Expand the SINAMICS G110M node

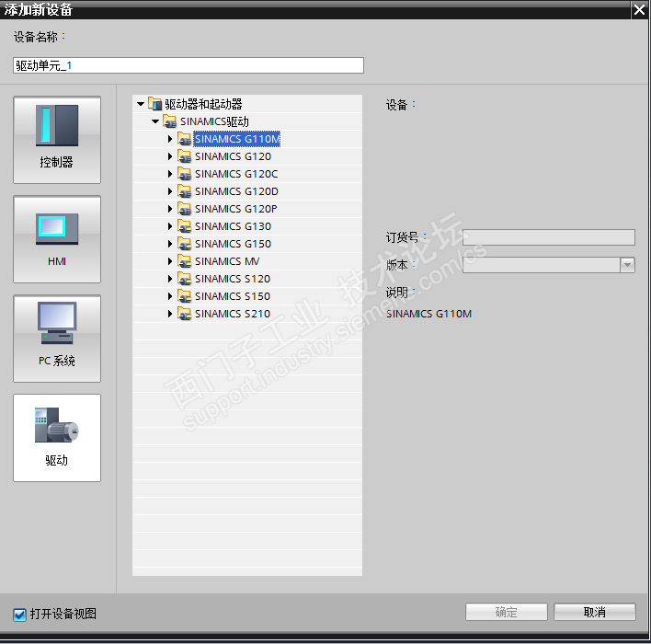170,139
